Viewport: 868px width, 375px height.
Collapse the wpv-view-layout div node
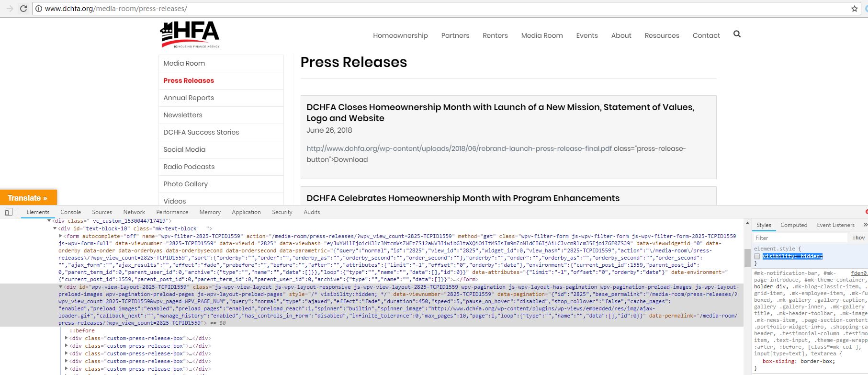tap(61, 287)
